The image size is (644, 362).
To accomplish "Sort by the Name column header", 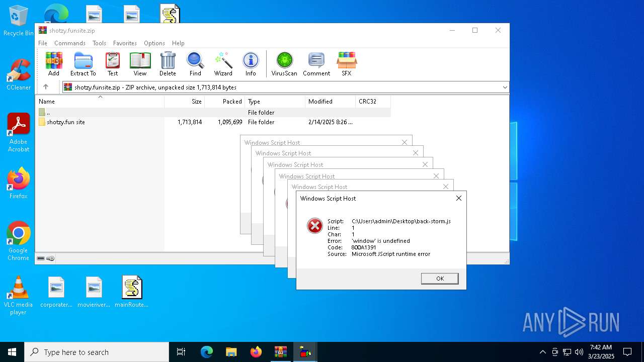I will [100, 102].
